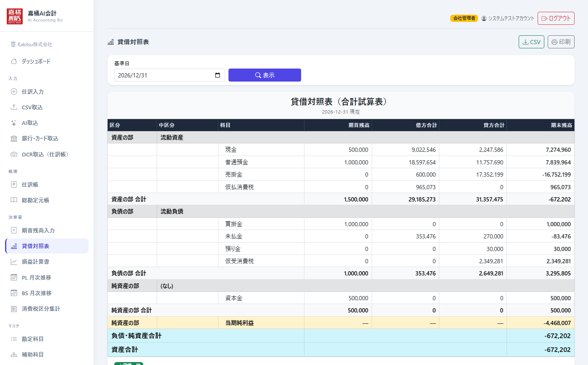Click the 嘉橋 MWS logo icon
This screenshot has width=588, height=365.
coord(15,16)
